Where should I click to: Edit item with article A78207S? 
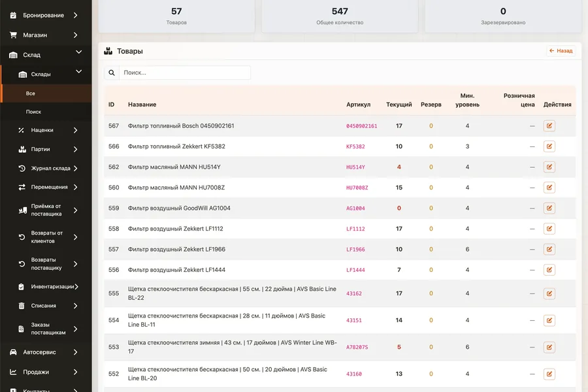[549, 348]
